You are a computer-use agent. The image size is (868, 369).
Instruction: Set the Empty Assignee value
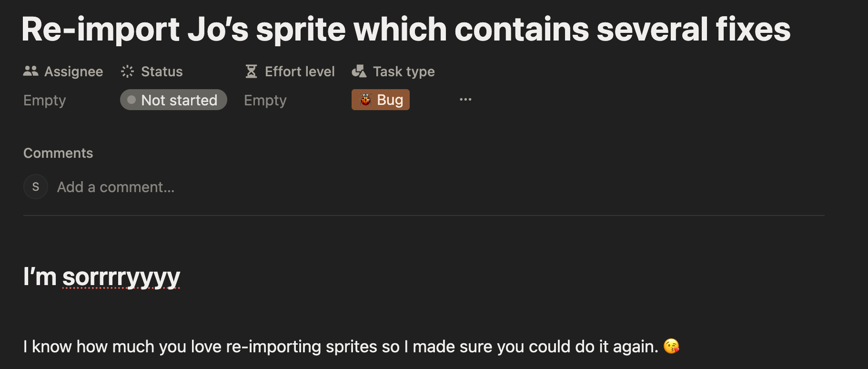[45, 100]
